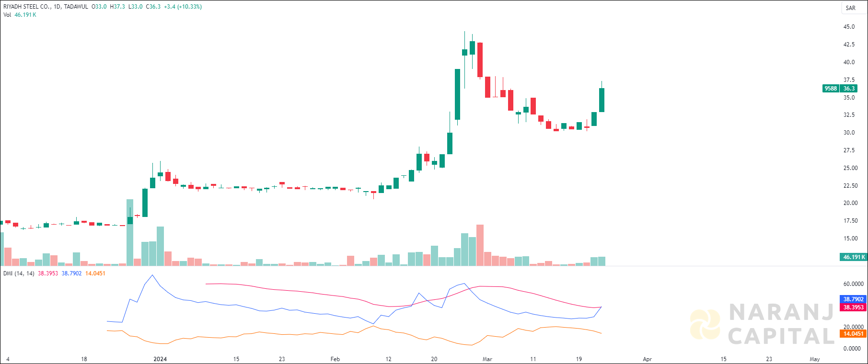Click the 30.0 price scale label
This screenshot has width=868, height=364.
click(849, 133)
